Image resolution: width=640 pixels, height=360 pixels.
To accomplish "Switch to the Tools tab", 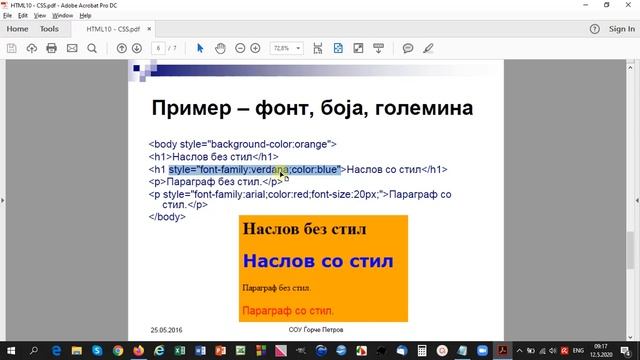I will point(49,29).
